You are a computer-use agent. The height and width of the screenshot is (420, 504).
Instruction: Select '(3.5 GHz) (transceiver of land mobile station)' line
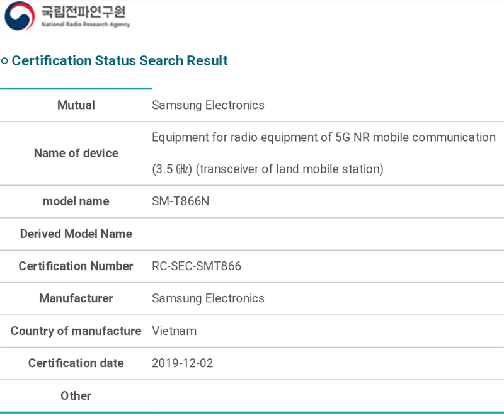(x=268, y=169)
